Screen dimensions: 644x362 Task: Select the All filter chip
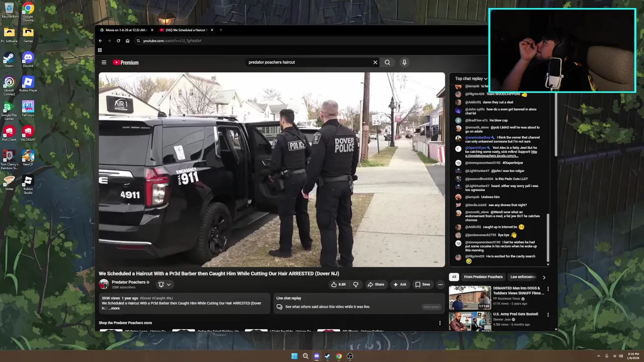point(454,277)
